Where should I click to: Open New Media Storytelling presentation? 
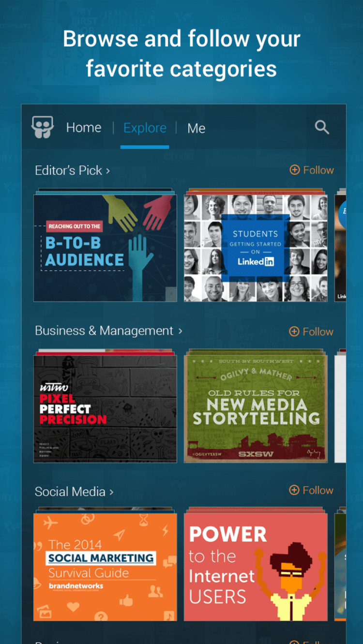pos(256,408)
